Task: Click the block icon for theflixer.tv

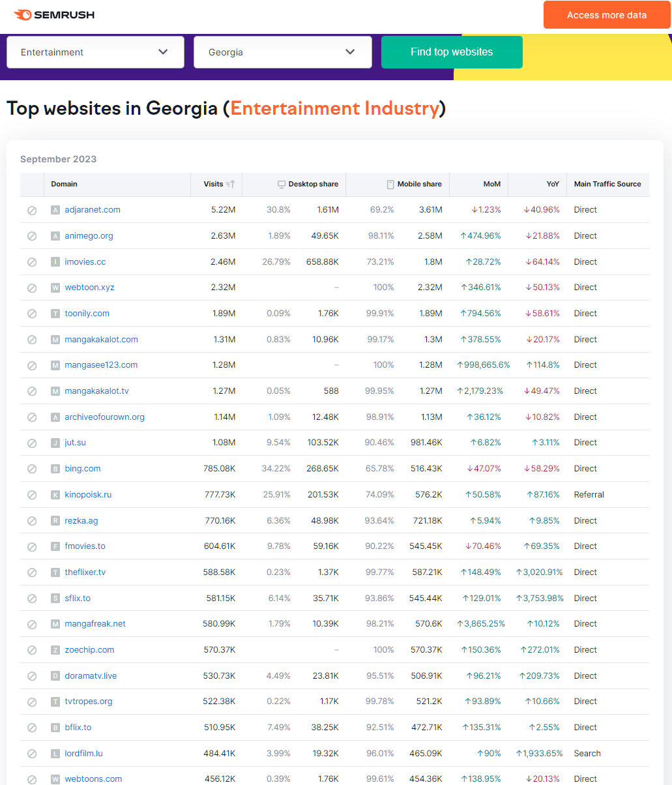Action: [x=32, y=572]
